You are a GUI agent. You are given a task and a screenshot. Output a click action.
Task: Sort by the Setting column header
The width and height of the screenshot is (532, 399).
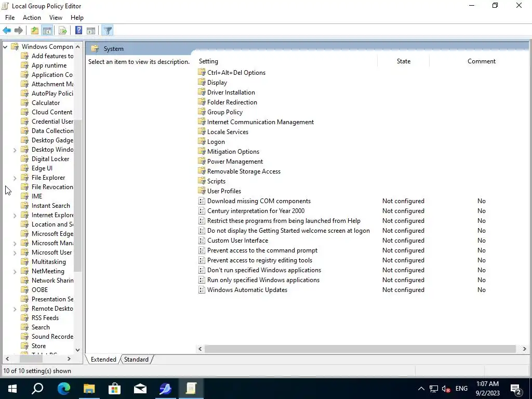[x=287, y=61]
